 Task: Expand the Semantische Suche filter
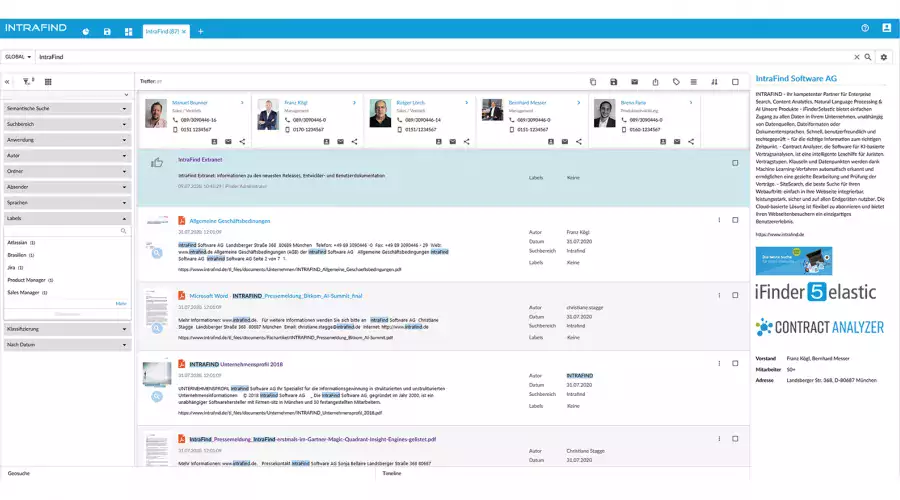point(67,108)
